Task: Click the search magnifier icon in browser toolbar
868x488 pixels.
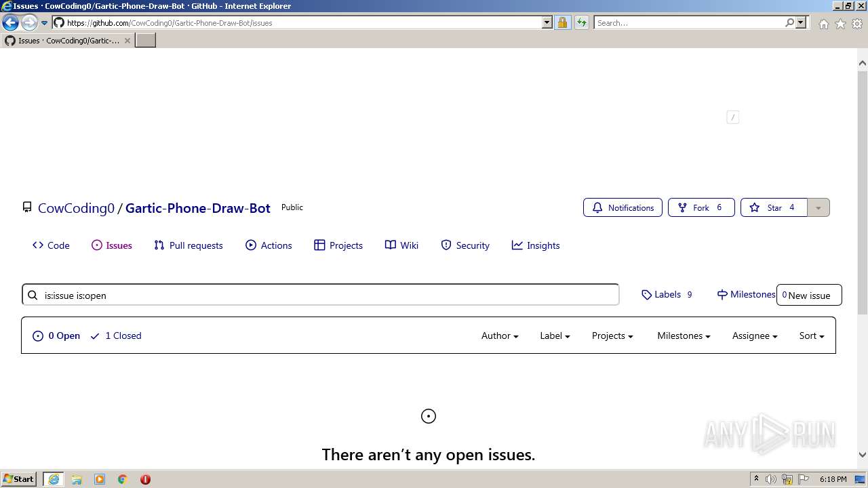Action: point(789,22)
